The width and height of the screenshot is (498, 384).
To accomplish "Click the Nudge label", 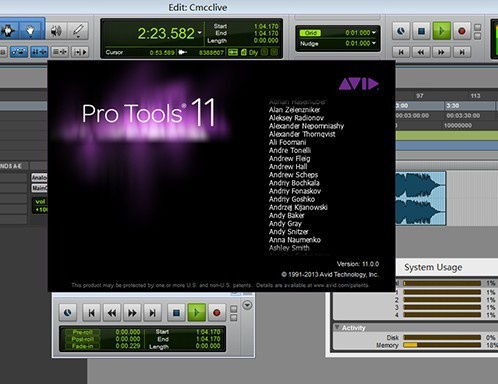I will pyautogui.click(x=309, y=44).
